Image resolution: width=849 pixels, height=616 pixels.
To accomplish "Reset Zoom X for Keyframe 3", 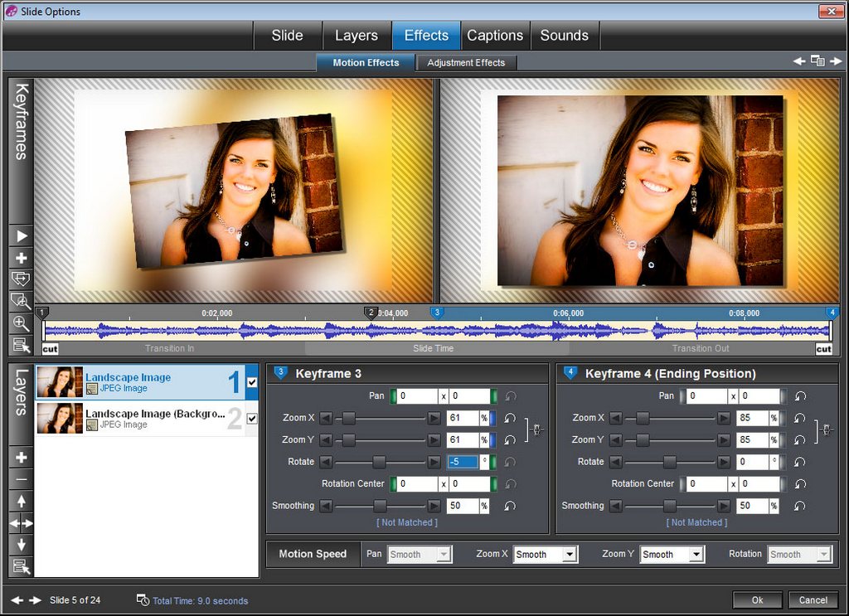I will click(510, 418).
